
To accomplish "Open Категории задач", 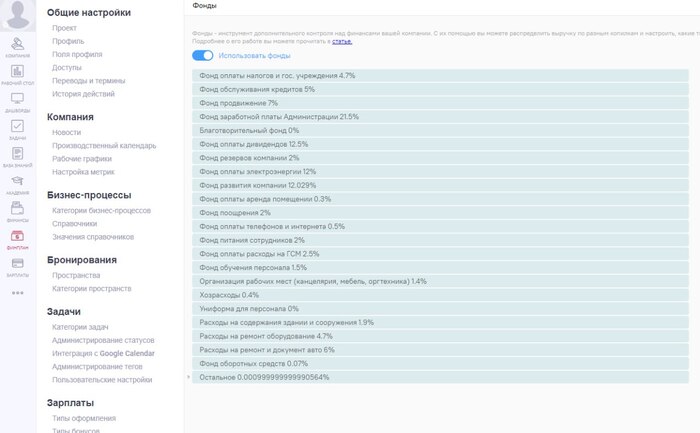I will (80, 327).
